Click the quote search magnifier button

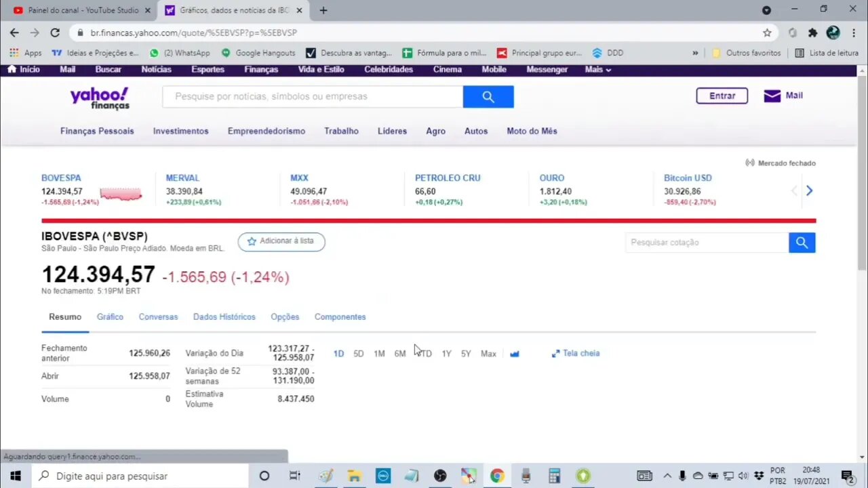802,243
